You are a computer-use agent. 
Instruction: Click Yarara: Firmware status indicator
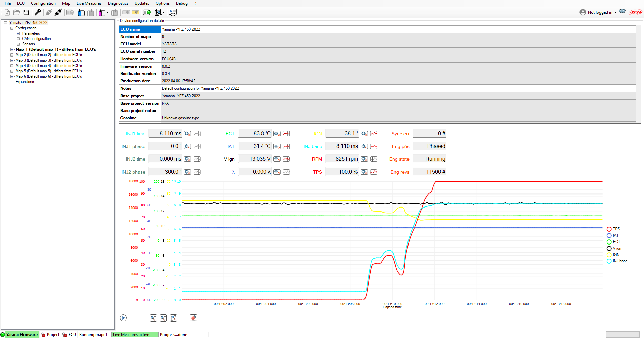pos(20,335)
